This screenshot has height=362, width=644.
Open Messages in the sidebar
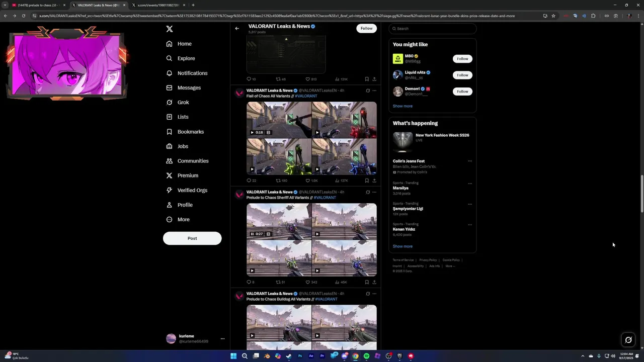pos(184,87)
